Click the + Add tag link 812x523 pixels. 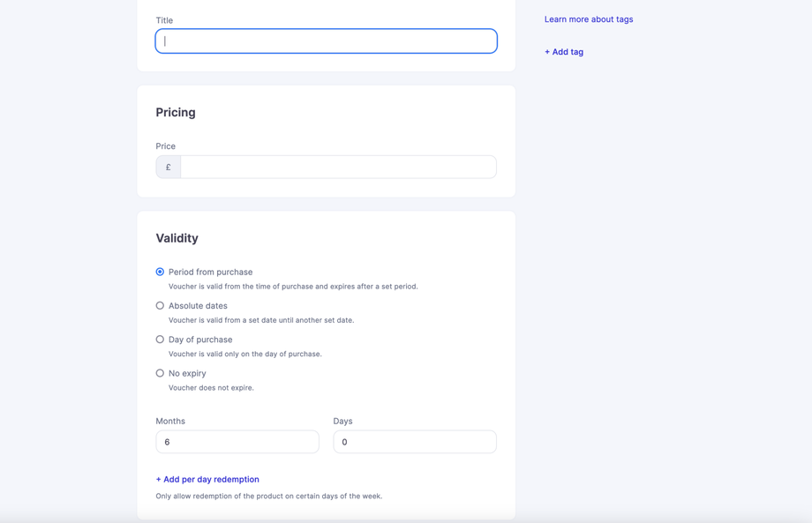pos(563,52)
